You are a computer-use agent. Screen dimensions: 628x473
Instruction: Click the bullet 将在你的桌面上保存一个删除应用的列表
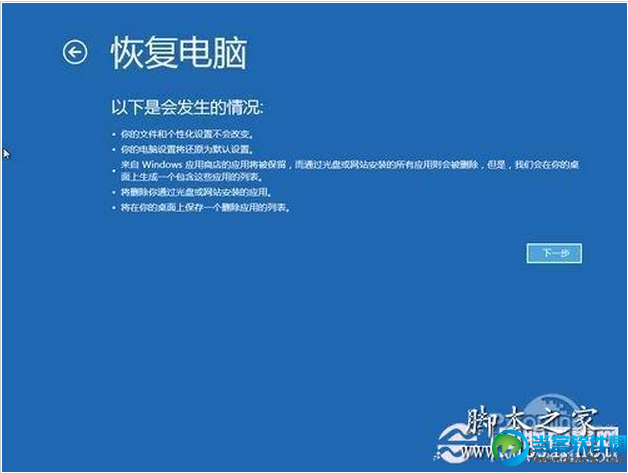[205, 207]
